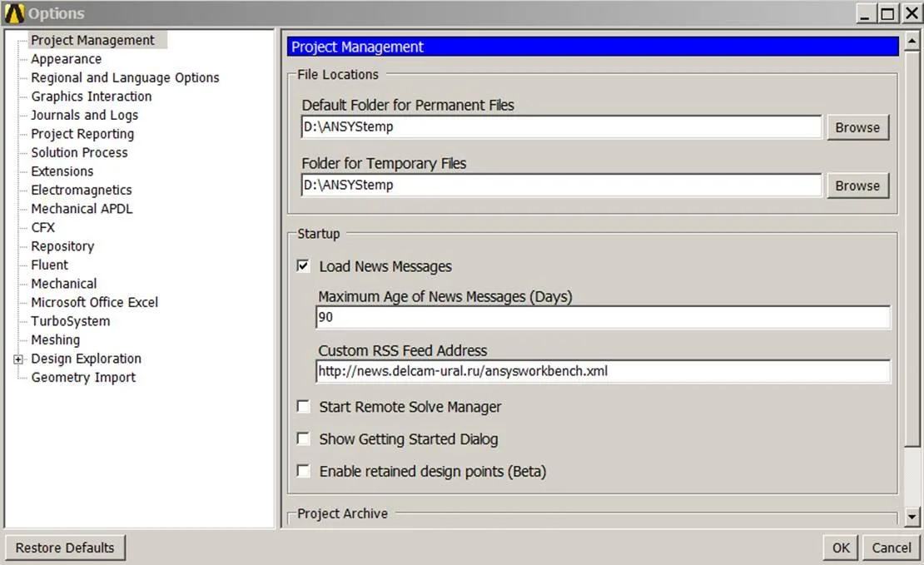Open the Extensions options page
The height and width of the screenshot is (565, 924).
point(62,171)
